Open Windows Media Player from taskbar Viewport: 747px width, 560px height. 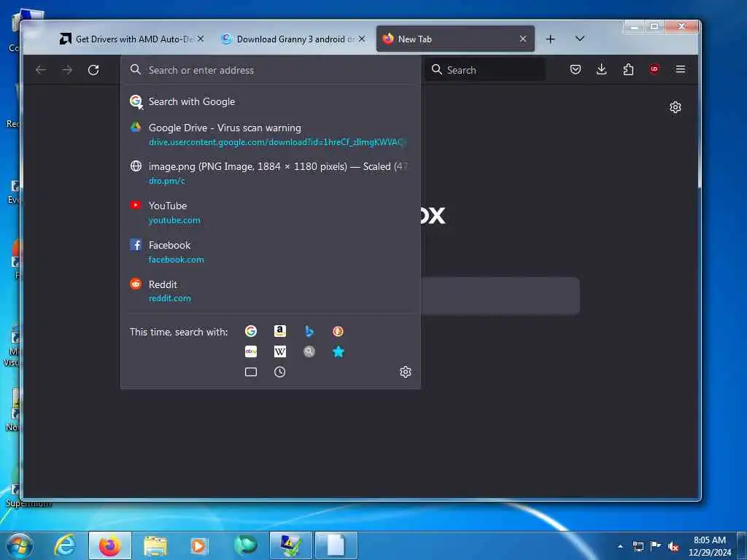pos(199,545)
